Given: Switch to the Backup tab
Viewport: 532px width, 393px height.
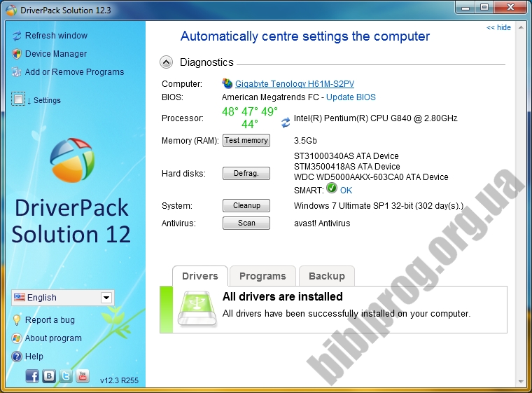Looking at the screenshot, I should (327, 276).
